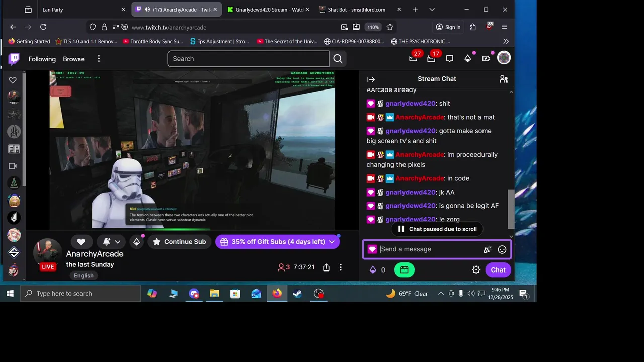The width and height of the screenshot is (644, 362).
Task: Expand the list all tabs chevron
Action: (x=432, y=10)
